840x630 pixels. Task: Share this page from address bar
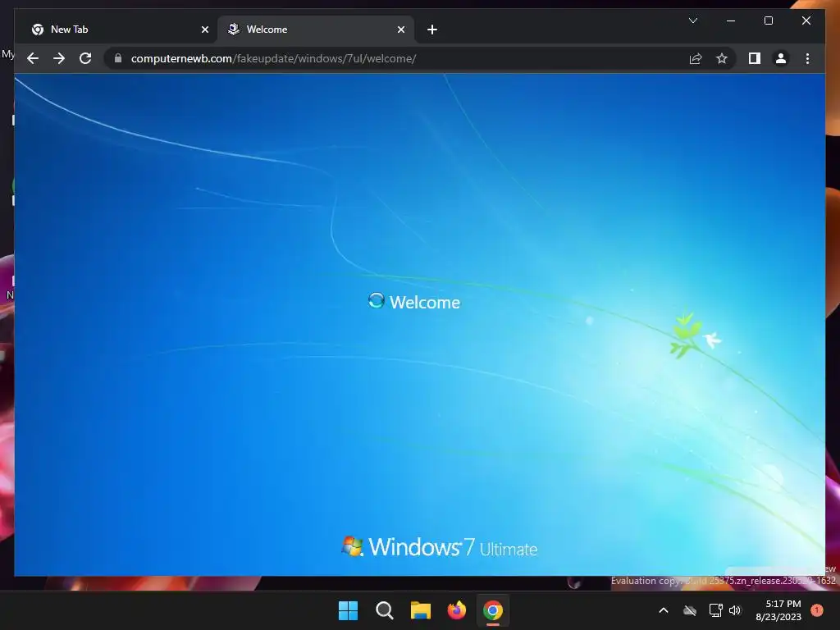pyautogui.click(x=696, y=58)
